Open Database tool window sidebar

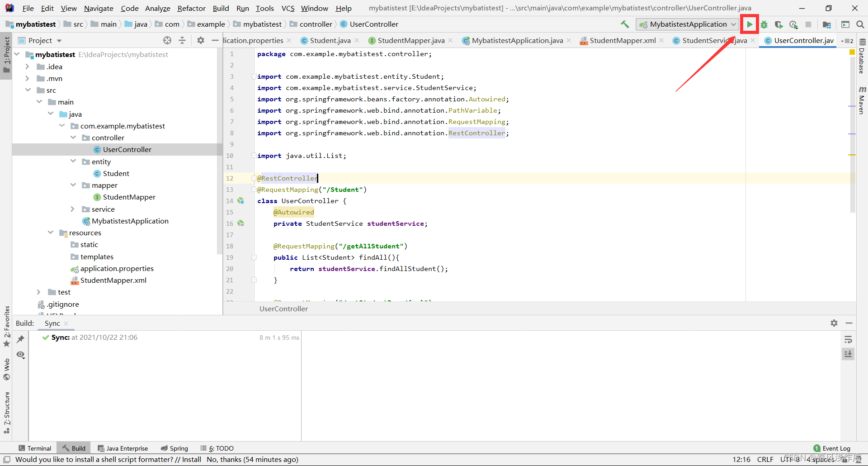(862, 56)
